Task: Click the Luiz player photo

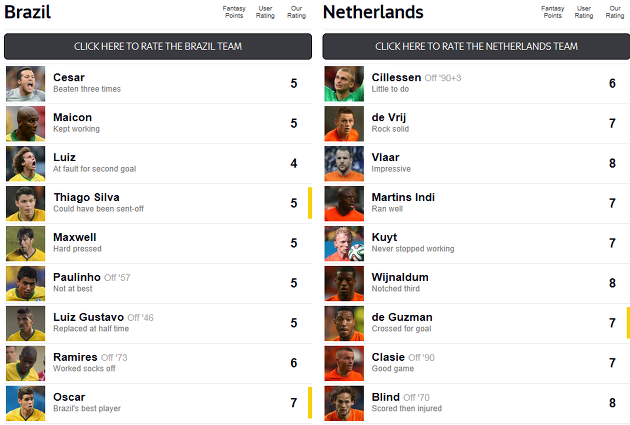Action: point(25,163)
